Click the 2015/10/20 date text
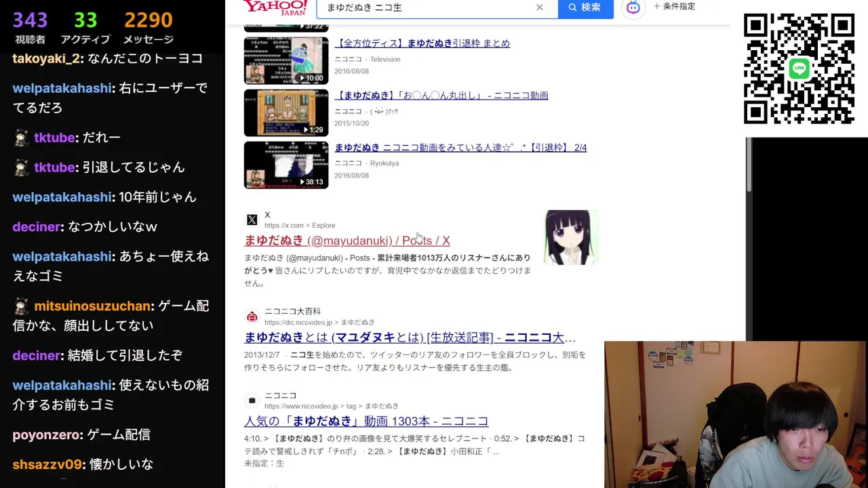The image size is (868, 488). tap(351, 123)
